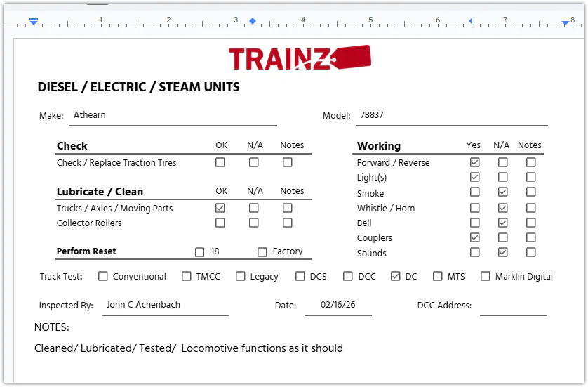Check N/A box for Collector Rollers
This screenshot has width=588, height=387.
coord(254,223)
